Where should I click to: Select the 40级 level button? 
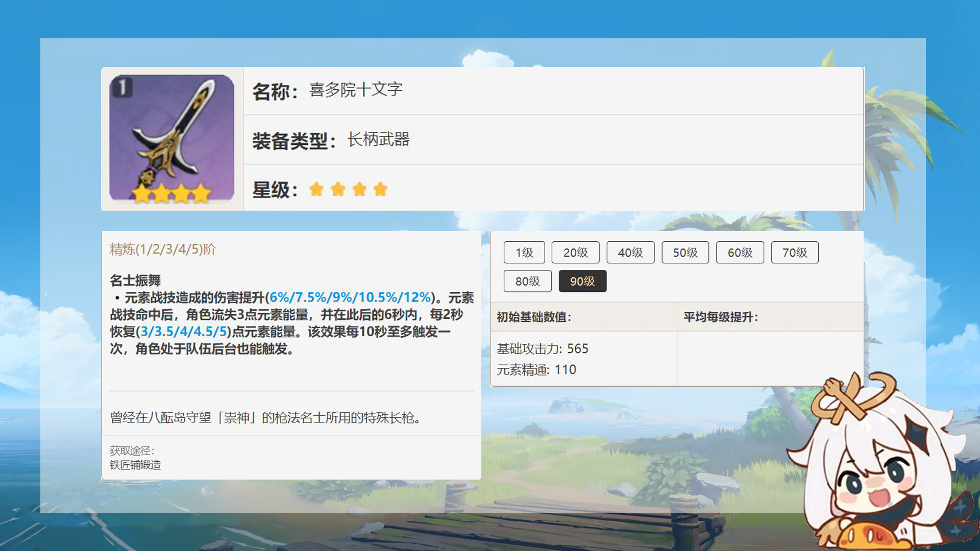[630, 253]
